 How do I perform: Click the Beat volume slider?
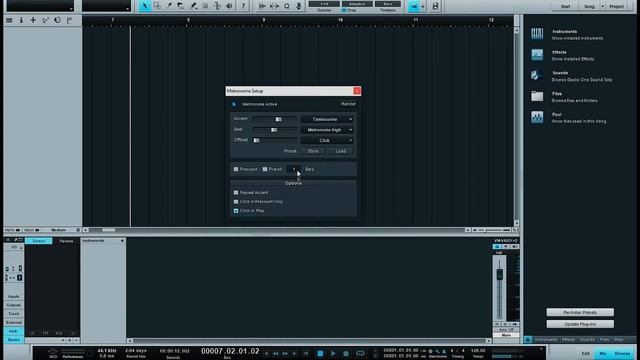point(275,130)
